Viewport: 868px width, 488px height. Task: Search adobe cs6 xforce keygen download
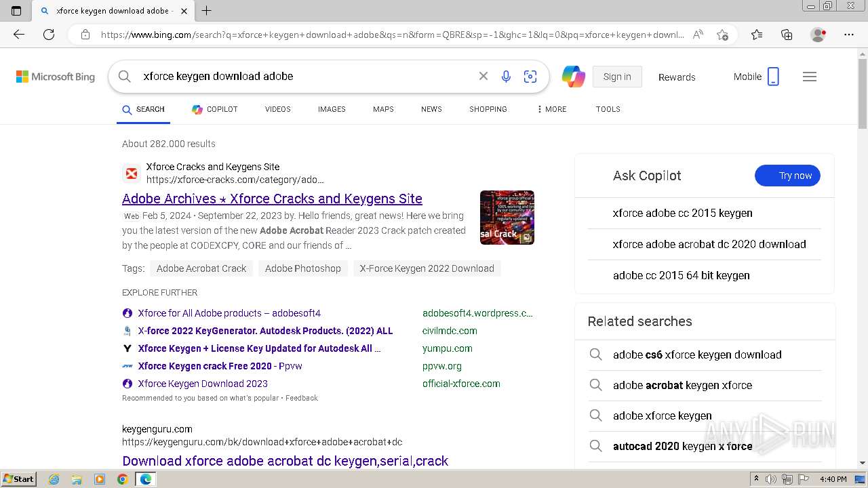[697, 354]
